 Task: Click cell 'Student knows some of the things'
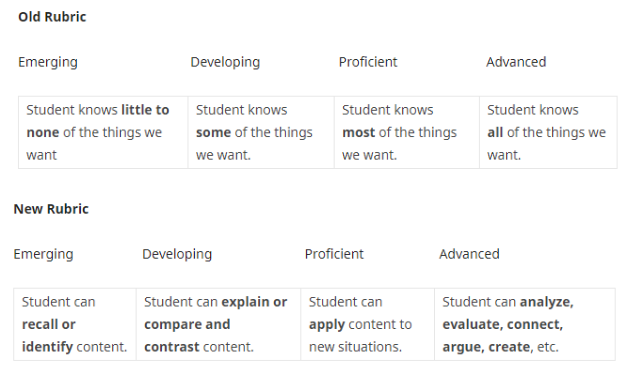(261, 132)
